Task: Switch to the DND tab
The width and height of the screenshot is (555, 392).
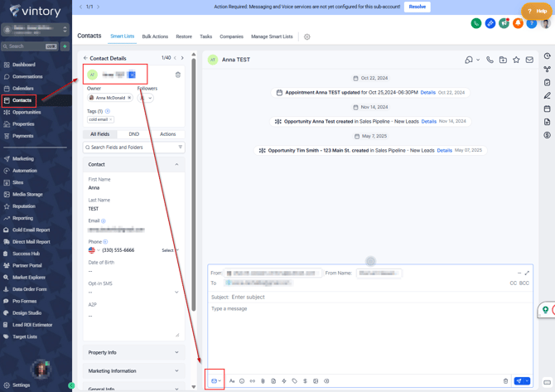Action: point(133,134)
